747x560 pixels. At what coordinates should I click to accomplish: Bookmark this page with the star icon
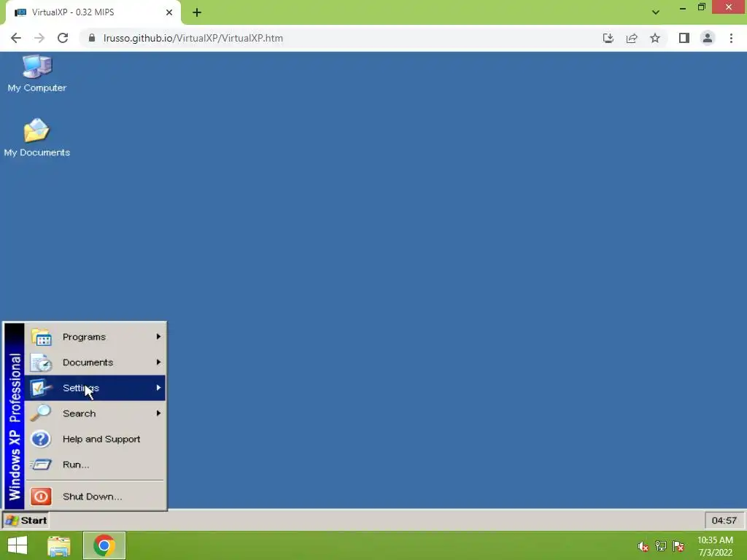(x=655, y=38)
